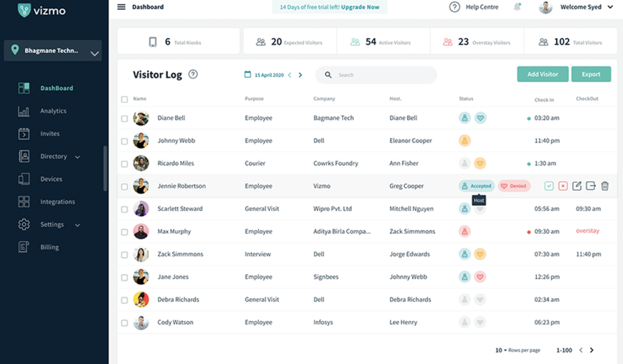
Task: Select Cody Watson's row checkbox
Action: [x=125, y=323]
